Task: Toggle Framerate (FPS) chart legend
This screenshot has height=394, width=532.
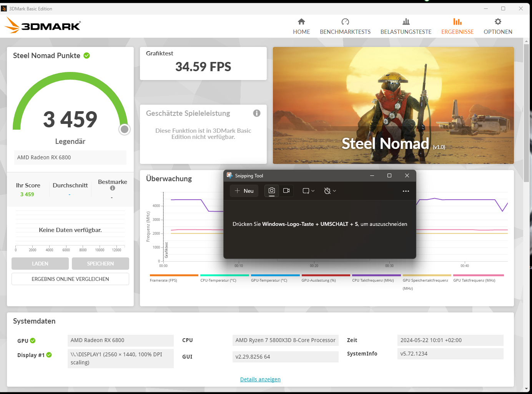Action: point(174,279)
